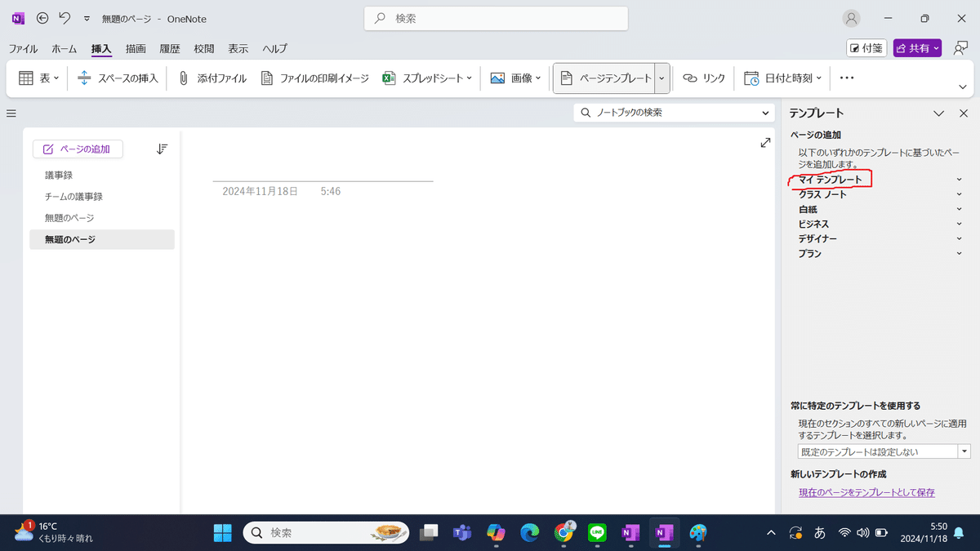Click ページの追加 add page button
Image resolution: width=980 pixels, height=551 pixels.
tap(78, 149)
